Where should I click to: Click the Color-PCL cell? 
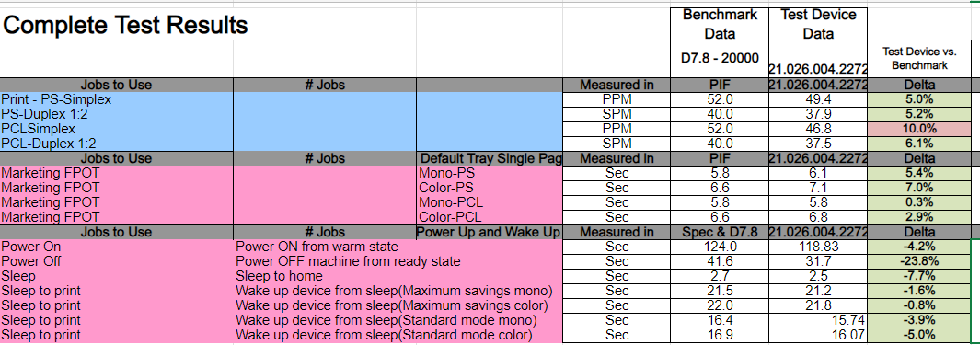pos(490,217)
